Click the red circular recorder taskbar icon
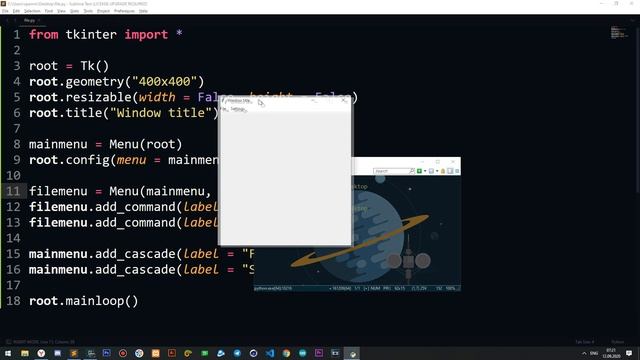The image size is (640, 360). coord(123,353)
